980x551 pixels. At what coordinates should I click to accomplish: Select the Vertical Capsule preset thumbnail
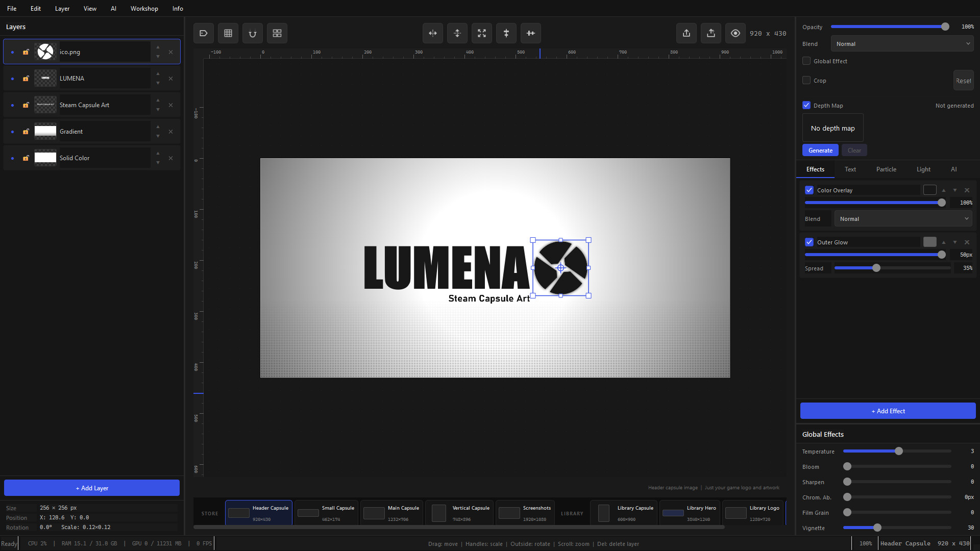point(438,512)
